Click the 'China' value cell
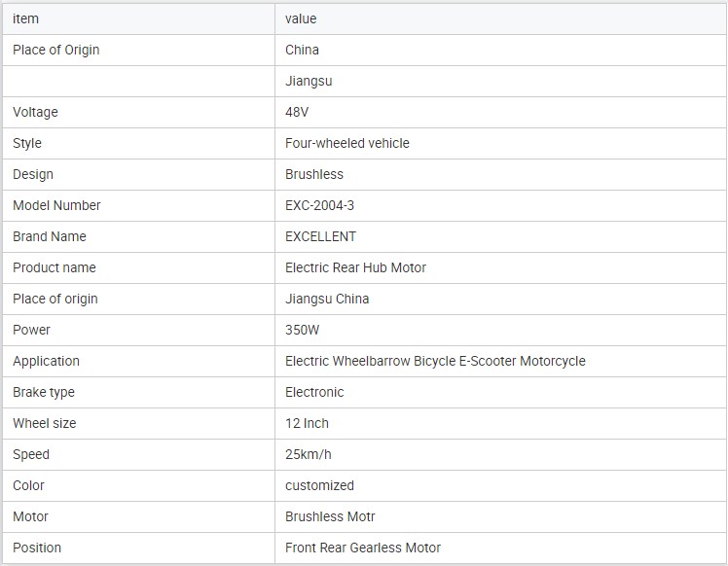 [x=302, y=50]
